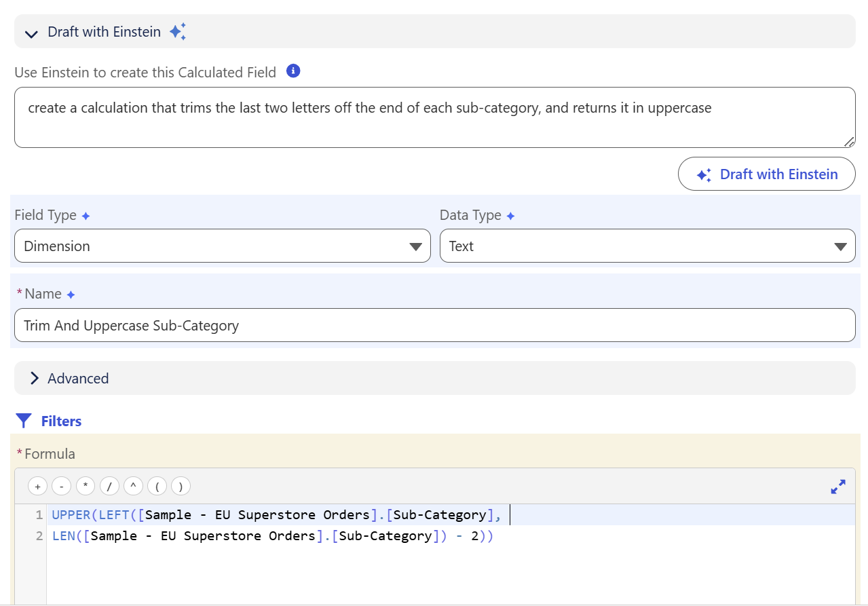Image resolution: width=868 pixels, height=606 pixels.
Task: Click formula line 1 starting with UPPER(LEFT(
Action: point(277,515)
